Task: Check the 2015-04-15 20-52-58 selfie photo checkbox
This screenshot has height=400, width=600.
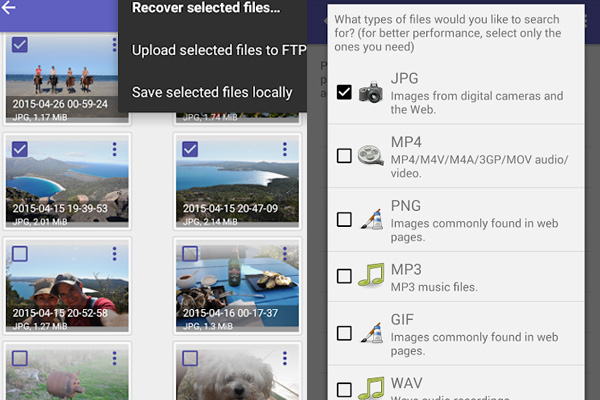Action: pyautogui.click(x=20, y=253)
